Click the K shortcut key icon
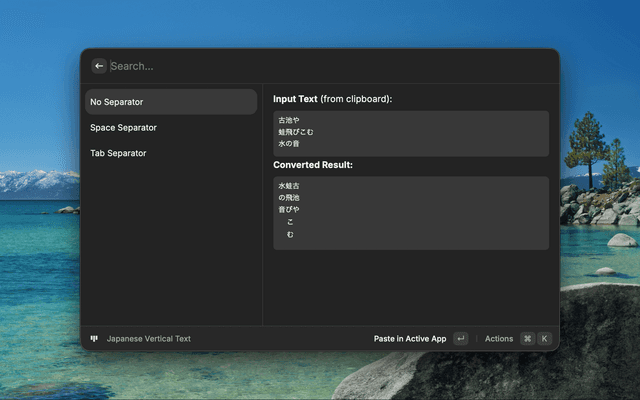 coord(544,339)
